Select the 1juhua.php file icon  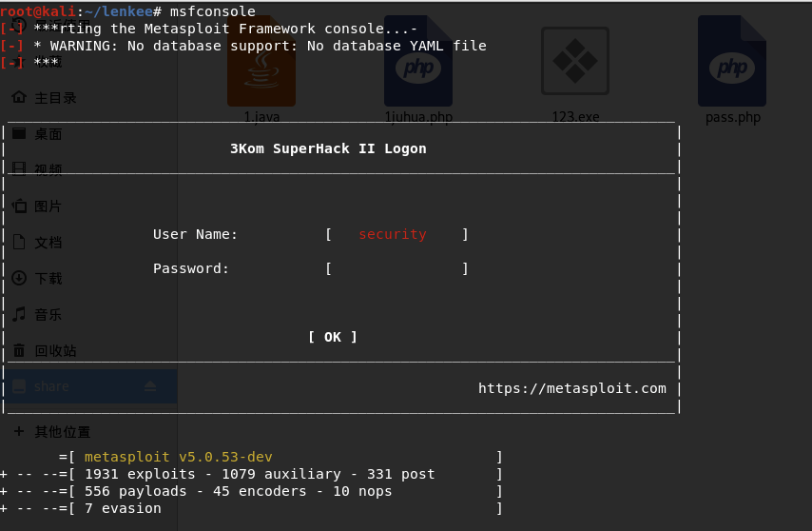coord(418,61)
